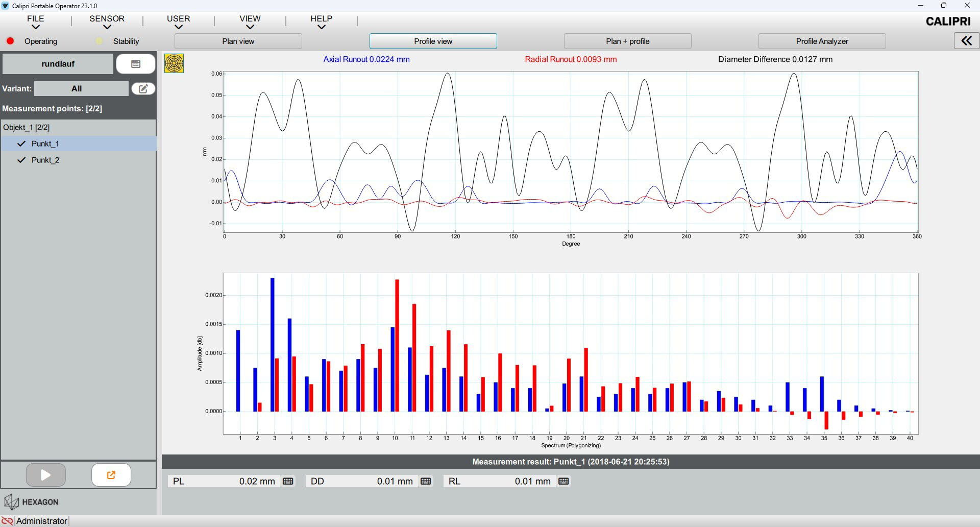The height and width of the screenshot is (527, 980).
Task: Start measurement with the play button
Action: [45, 475]
